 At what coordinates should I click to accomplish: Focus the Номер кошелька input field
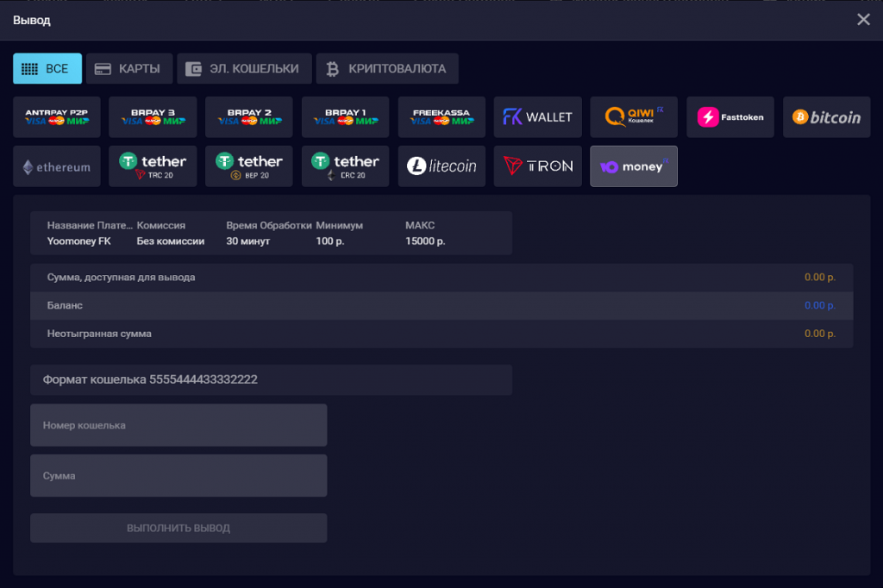(178, 425)
